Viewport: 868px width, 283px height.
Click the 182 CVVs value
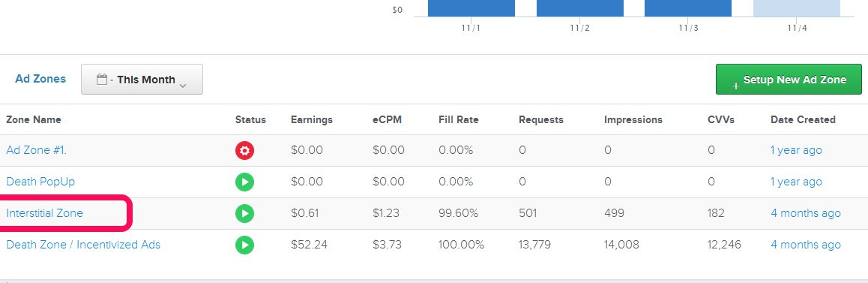tap(716, 213)
